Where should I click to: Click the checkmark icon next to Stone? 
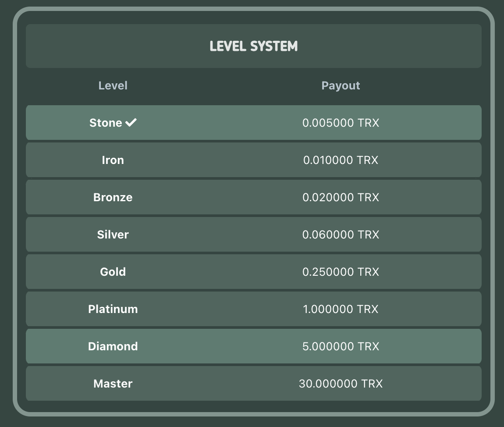[x=131, y=123]
